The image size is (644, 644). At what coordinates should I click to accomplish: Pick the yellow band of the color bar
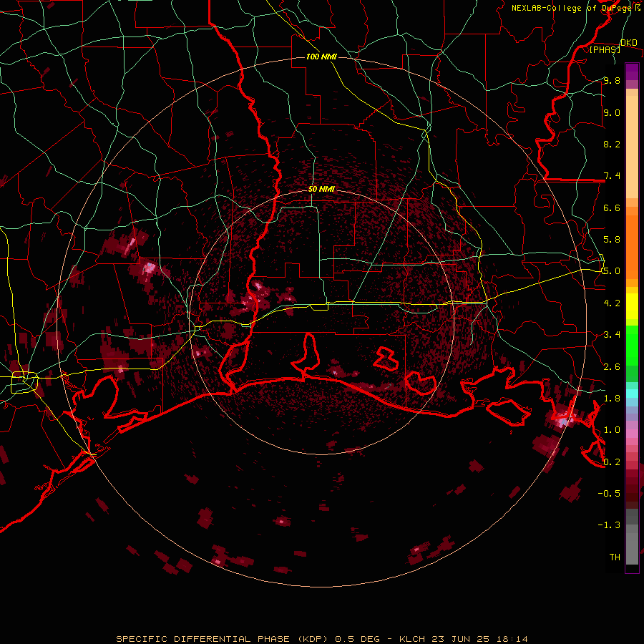pos(632,306)
